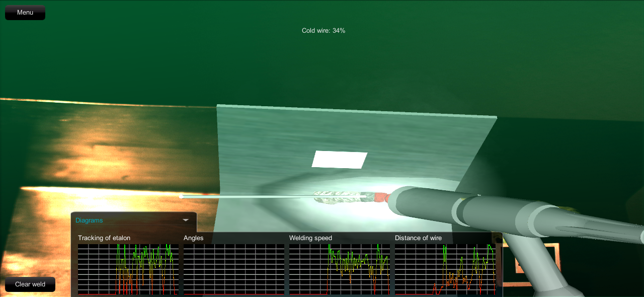Click the Angles label
Image resolution: width=644 pixels, height=297 pixels.
tap(193, 238)
